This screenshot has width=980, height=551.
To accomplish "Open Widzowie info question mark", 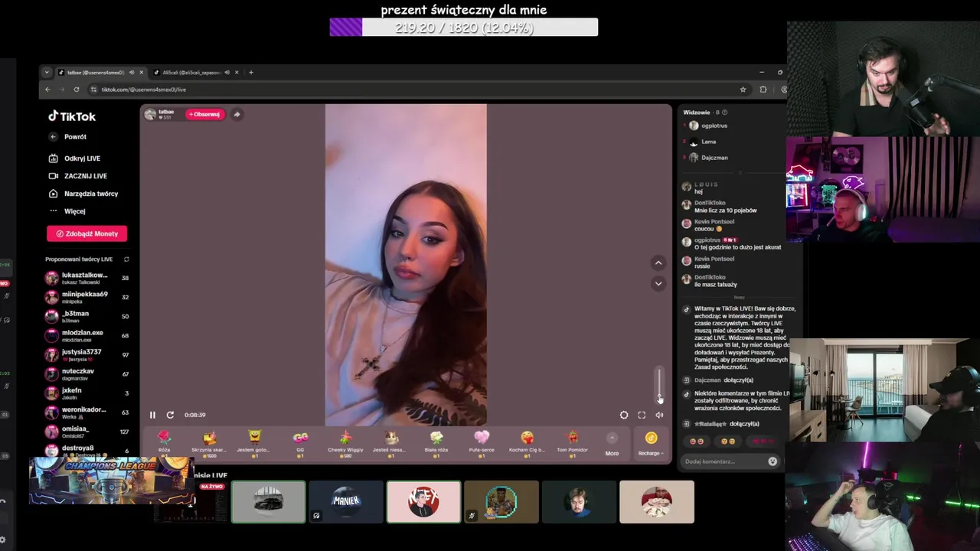I will pyautogui.click(x=724, y=112).
